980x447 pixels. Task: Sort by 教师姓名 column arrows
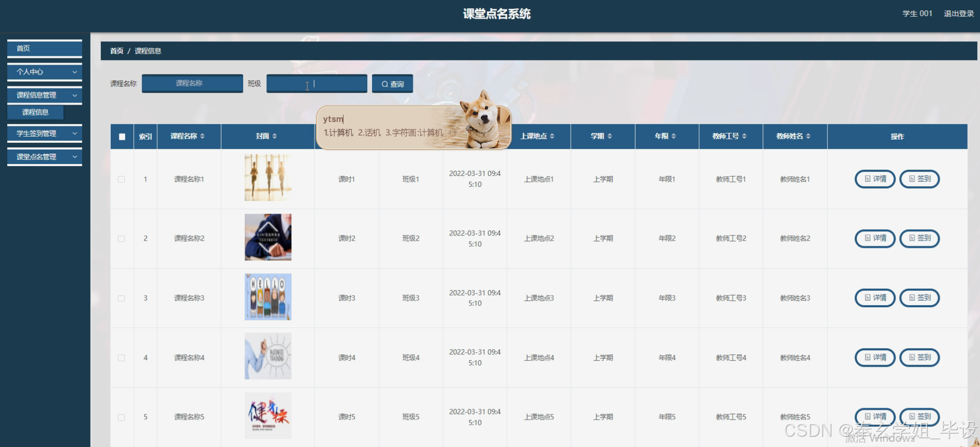[x=808, y=136]
